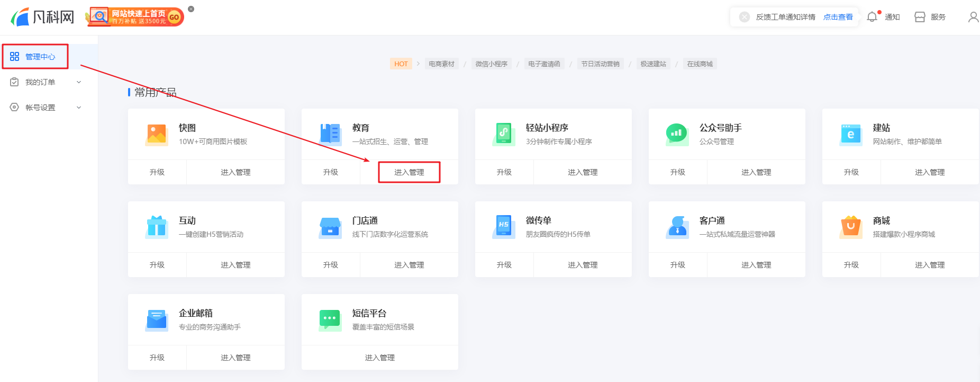Click 升级 on the 微传单 card

pyautogui.click(x=504, y=265)
